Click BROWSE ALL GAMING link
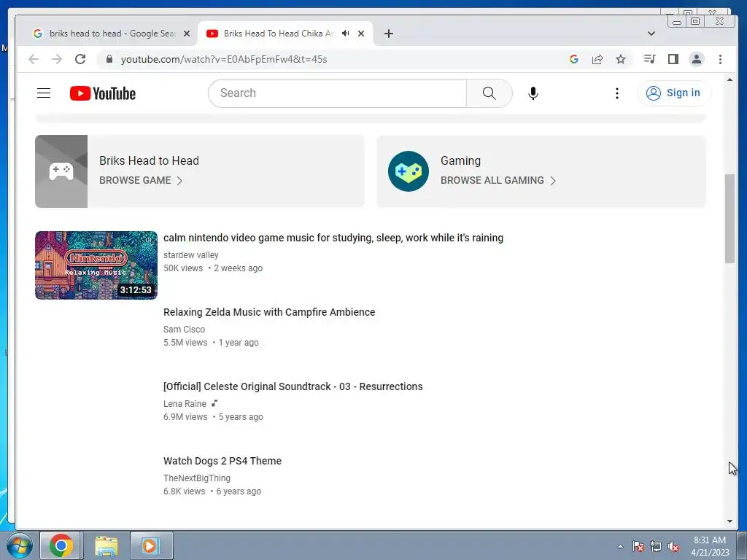747x560 pixels. pyautogui.click(x=492, y=181)
